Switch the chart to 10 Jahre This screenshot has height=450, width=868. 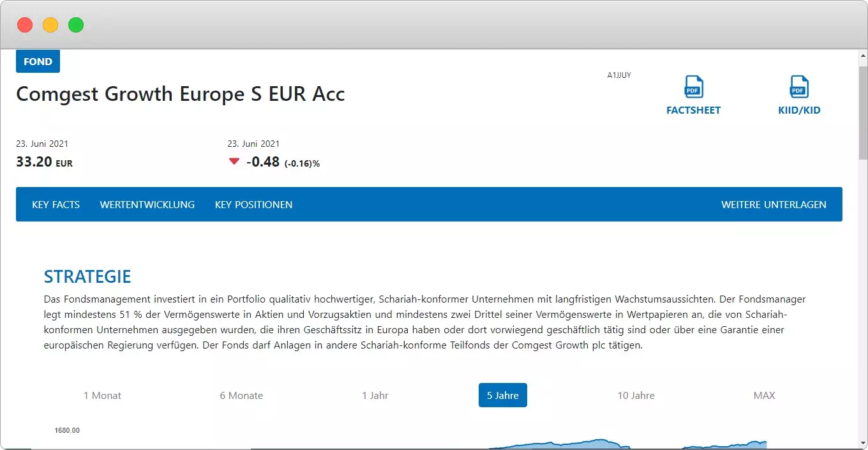(x=636, y=396)
